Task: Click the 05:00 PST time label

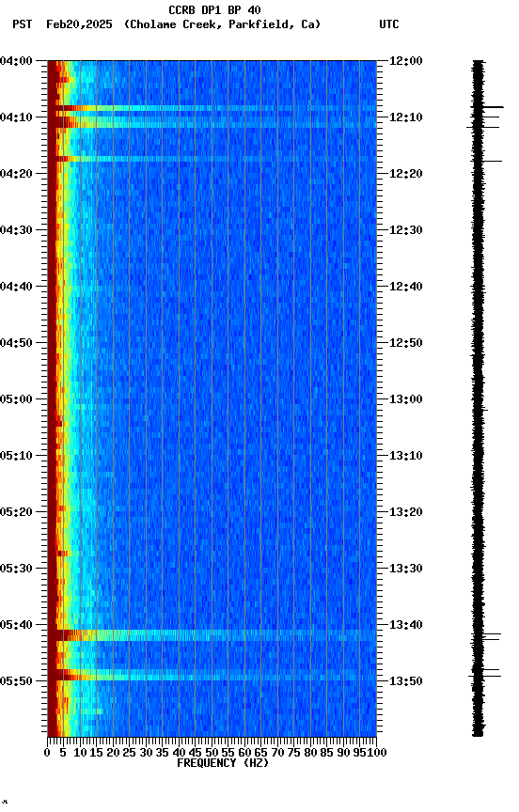Action: [16, 399]
